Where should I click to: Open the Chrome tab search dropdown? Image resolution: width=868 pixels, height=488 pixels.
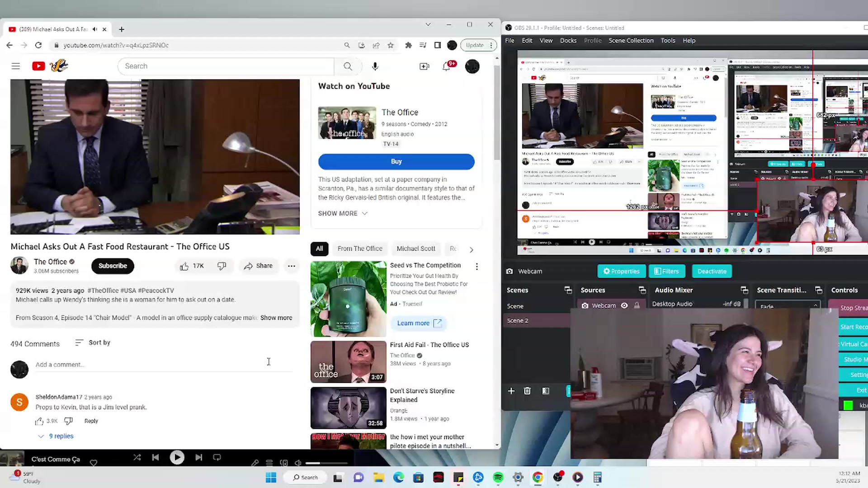click(428, 24)
